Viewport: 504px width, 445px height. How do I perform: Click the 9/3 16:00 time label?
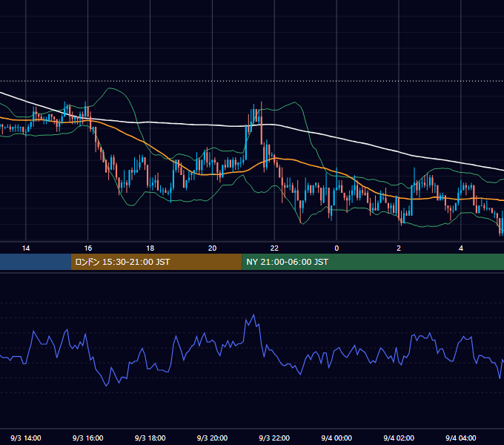point(87,438)
